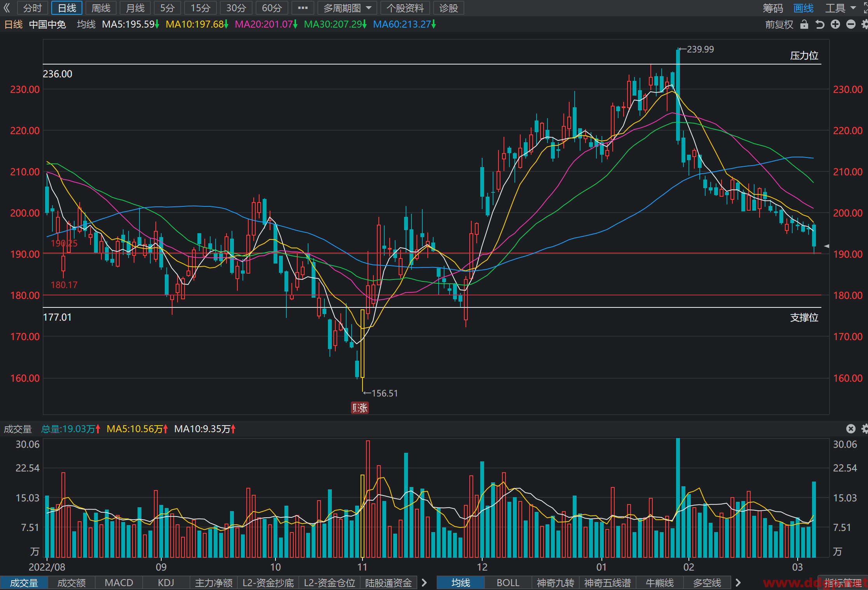868x590 pixels.
Task: Select the BOLL overlay tab
Action: 508,583
